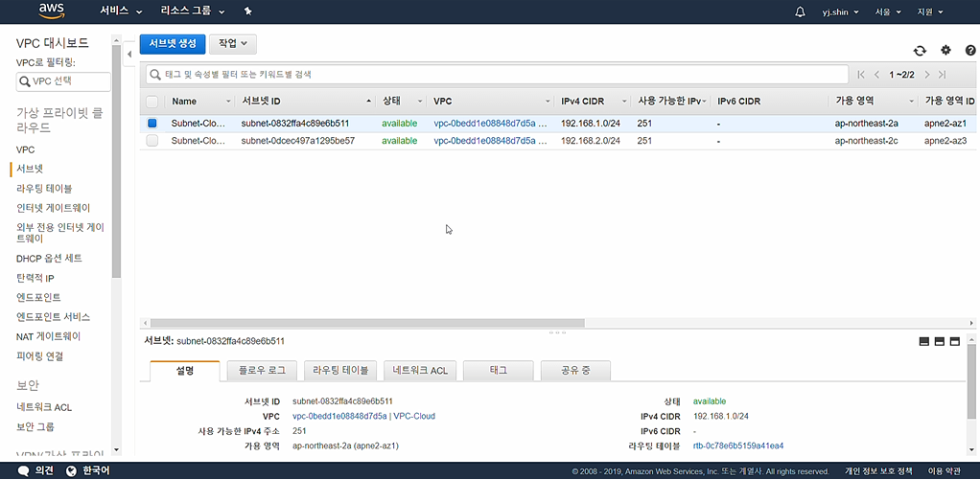Click the search magnifier in subnet filter
Viewport: 980px width, 480px height.
tap(155, 75)
